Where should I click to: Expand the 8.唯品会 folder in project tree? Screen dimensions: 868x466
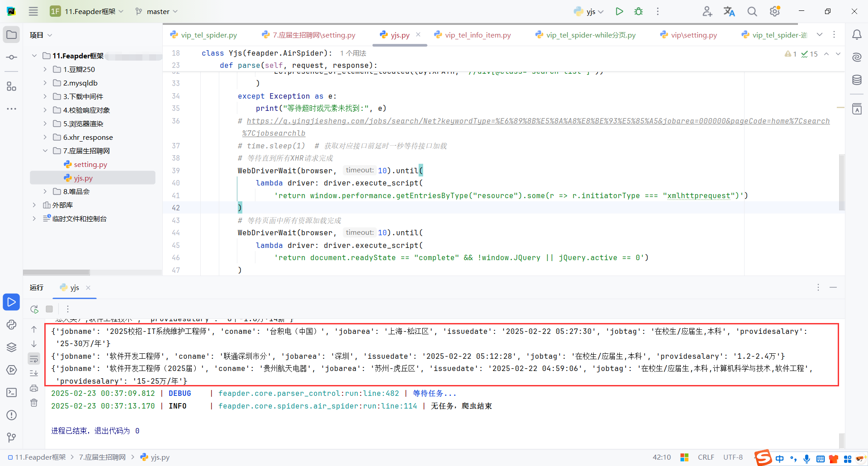[x=45, y=191]
